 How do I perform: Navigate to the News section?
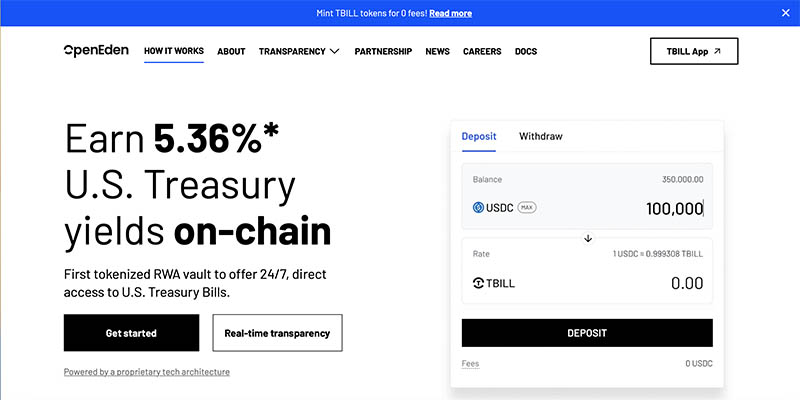pos(437,51)
